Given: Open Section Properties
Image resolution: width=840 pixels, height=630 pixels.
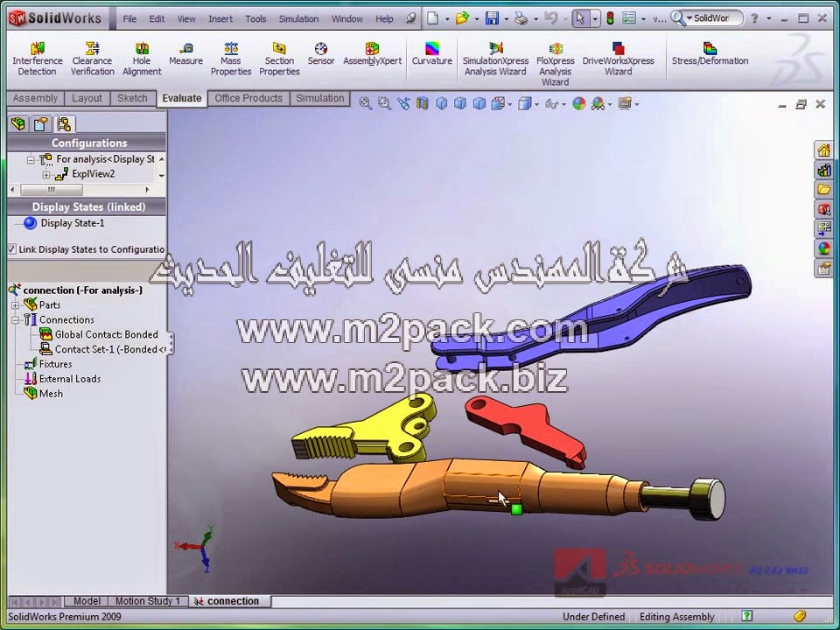Looking at the screenshot, I should coord(279,59).
